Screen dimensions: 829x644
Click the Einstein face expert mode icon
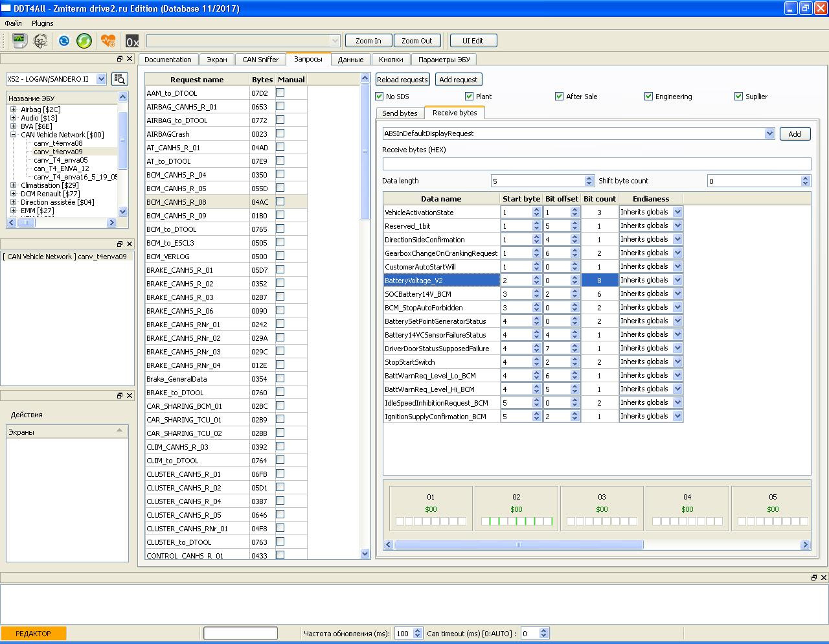click(x=40, y=41)
